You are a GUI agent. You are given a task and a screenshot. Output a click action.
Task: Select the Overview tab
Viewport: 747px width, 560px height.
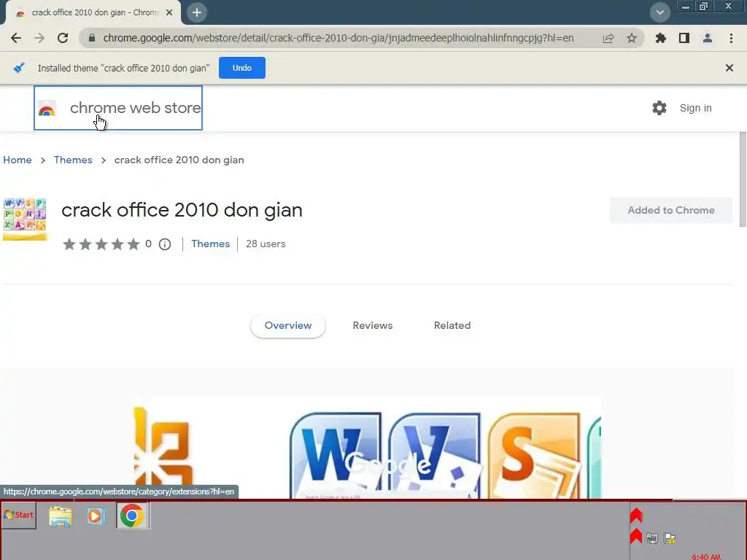coord(287,325)
